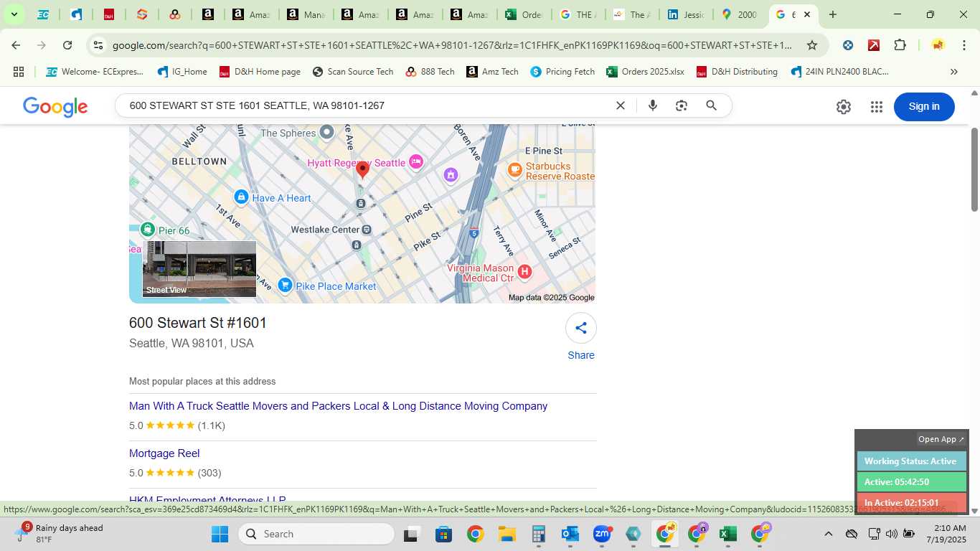
Task: Select the red map pin marker
Action: click(363, 170)
